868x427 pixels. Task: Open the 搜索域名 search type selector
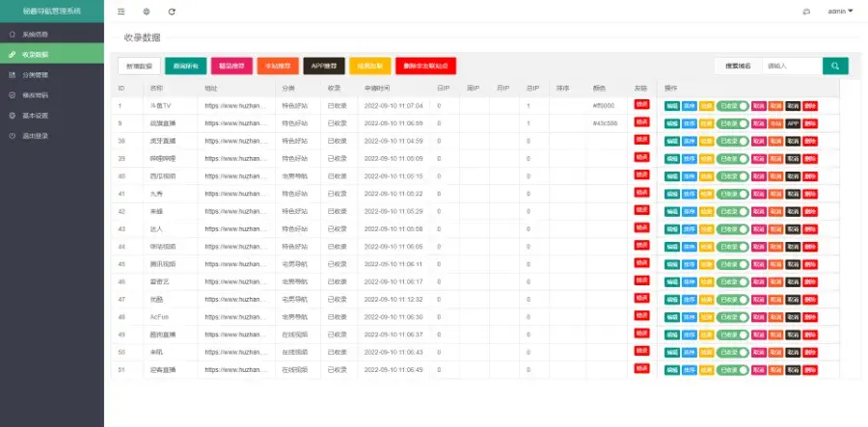738,66
